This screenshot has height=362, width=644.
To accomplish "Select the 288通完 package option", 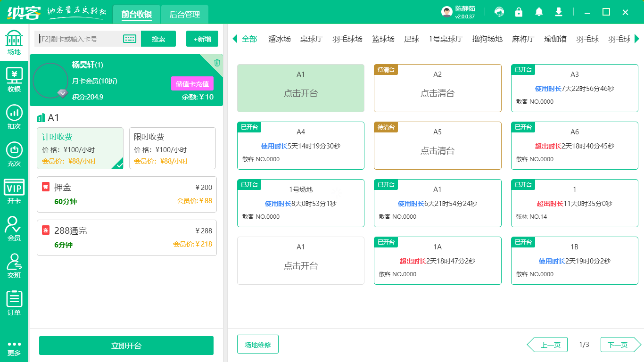I will click(126, 238).
